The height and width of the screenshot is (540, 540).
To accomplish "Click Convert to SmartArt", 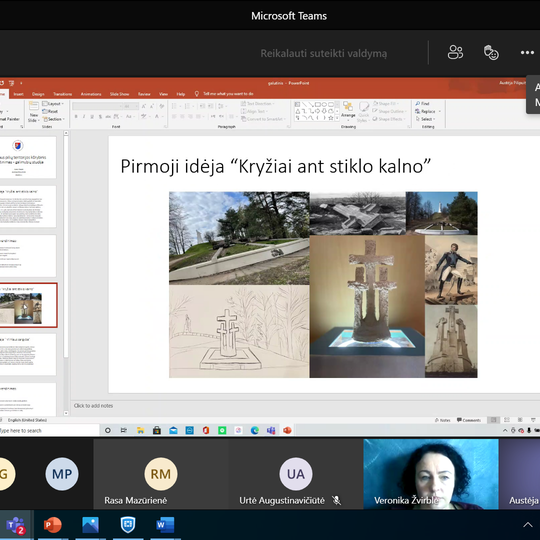I will 264,119.
